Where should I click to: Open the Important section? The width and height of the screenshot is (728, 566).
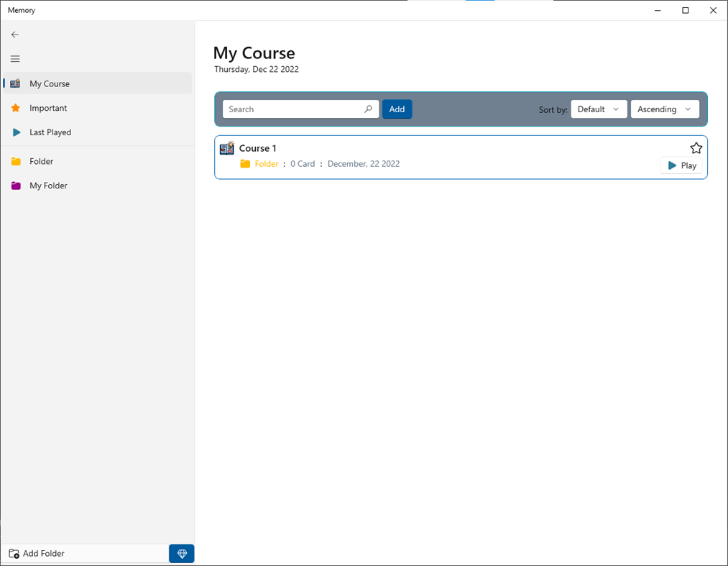point(98,108)
